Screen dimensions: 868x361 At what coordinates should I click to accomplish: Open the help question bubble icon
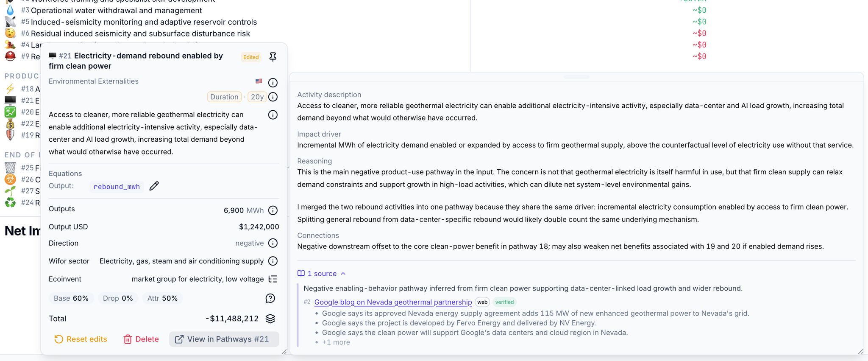(x=270, y=298)
